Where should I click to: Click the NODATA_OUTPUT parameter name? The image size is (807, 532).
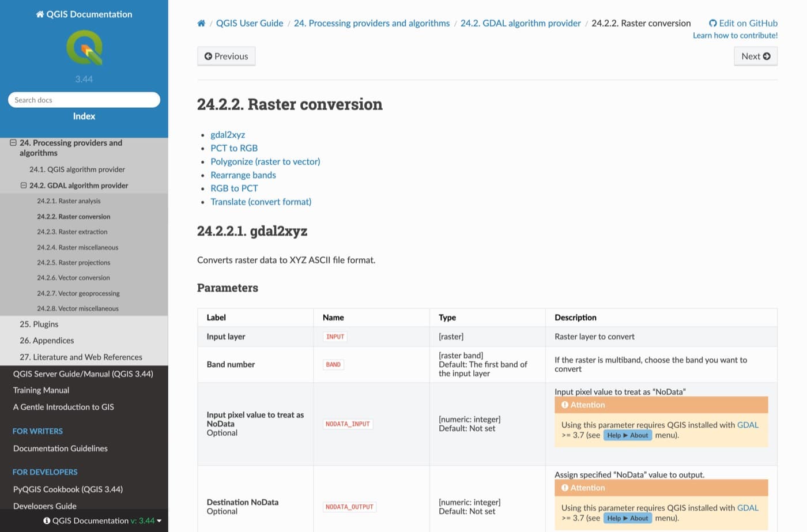349,507
